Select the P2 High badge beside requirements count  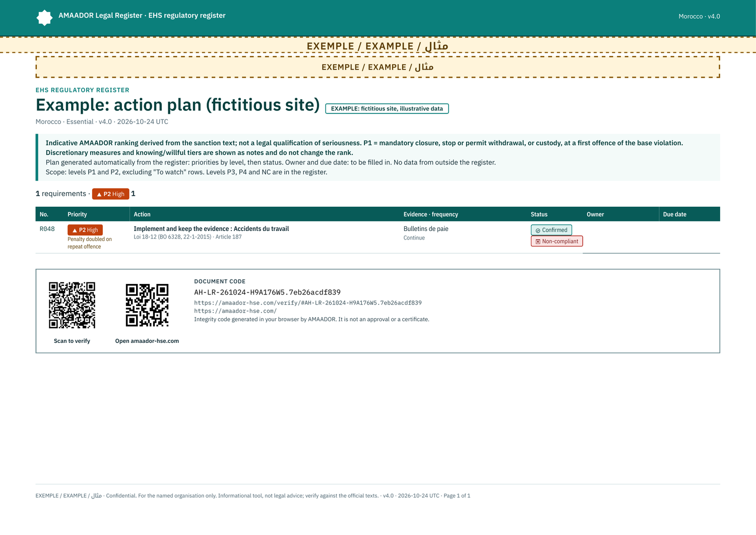[x=110, y=194]
